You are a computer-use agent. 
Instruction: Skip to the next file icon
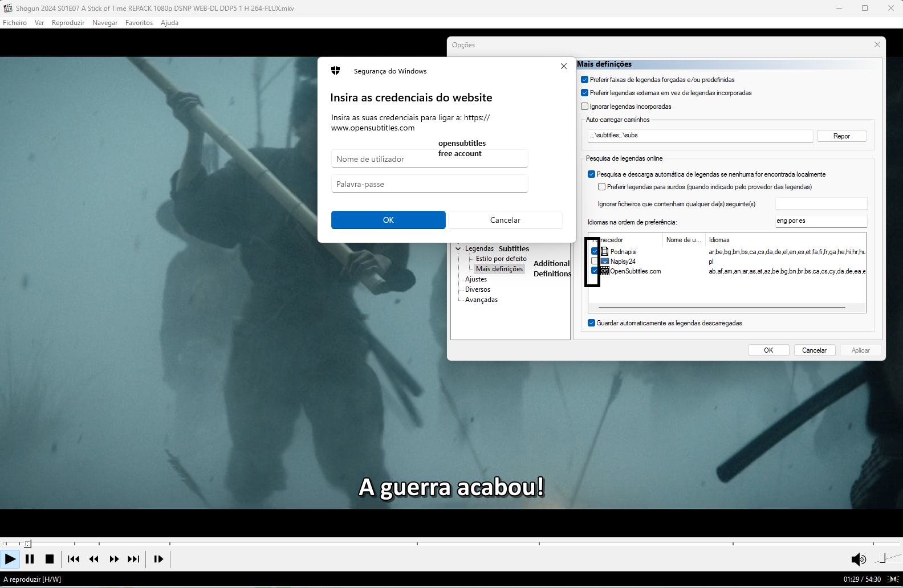[133, 559]
